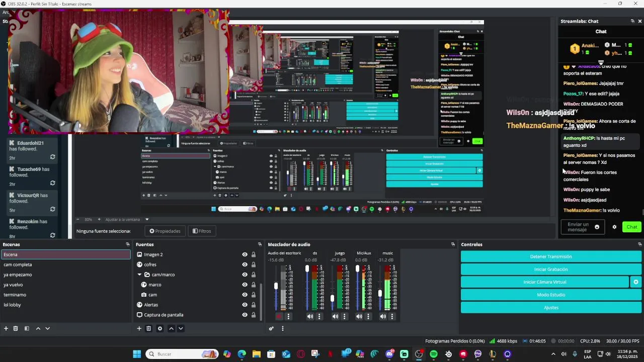Open Propiedades of selected source
Screen dimensions: 644x362
pyautogui.click(x=165, y=231)
